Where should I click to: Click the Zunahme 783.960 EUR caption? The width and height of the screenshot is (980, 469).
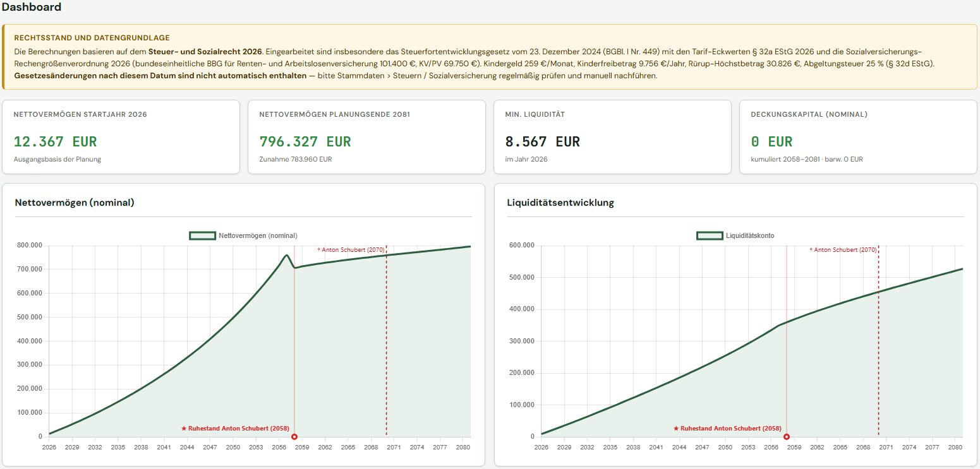(295, 159)
